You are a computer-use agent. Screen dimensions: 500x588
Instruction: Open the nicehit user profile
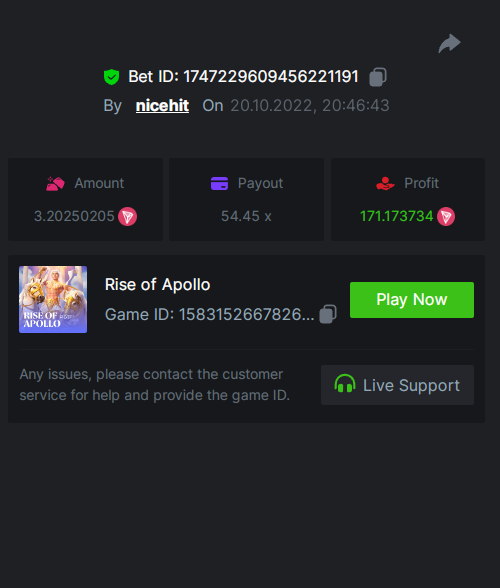click(x=162, y=105)
